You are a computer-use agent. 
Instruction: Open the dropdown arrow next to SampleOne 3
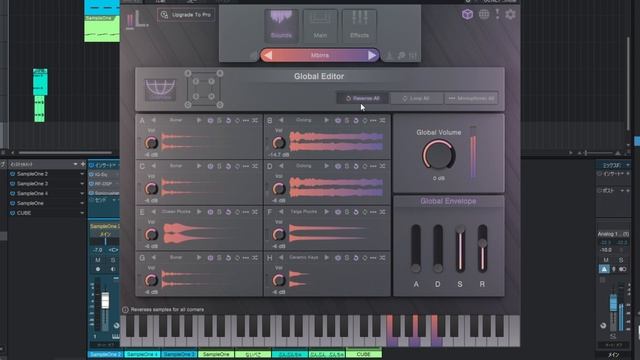[x=82, y=184]
